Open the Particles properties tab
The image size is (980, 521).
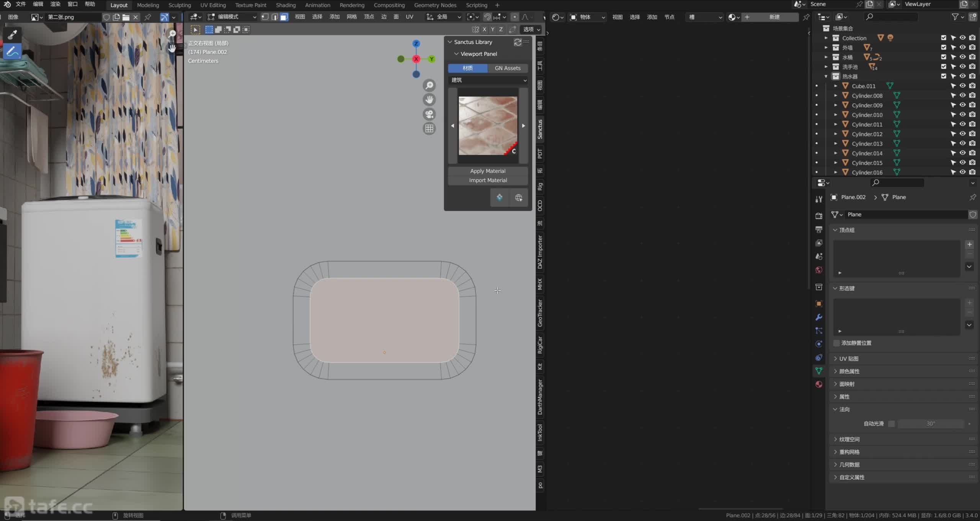(x=819, y=331)
